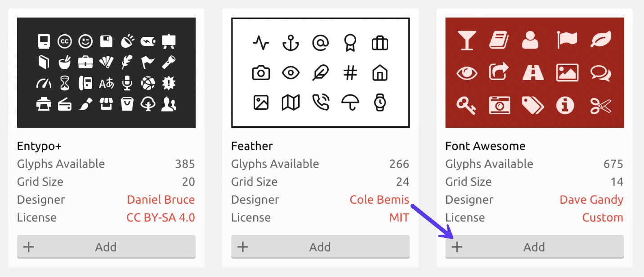Viewport: 644px width, 277px height.
Task: Click the watch icon in the Feather preview
Action: (380, 103)
